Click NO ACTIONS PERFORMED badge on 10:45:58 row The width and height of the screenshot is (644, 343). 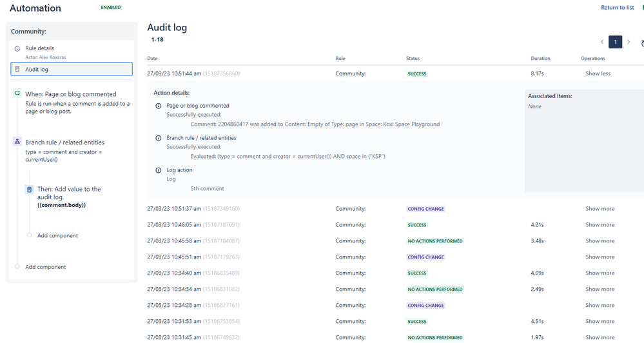(x=435, y=241)
